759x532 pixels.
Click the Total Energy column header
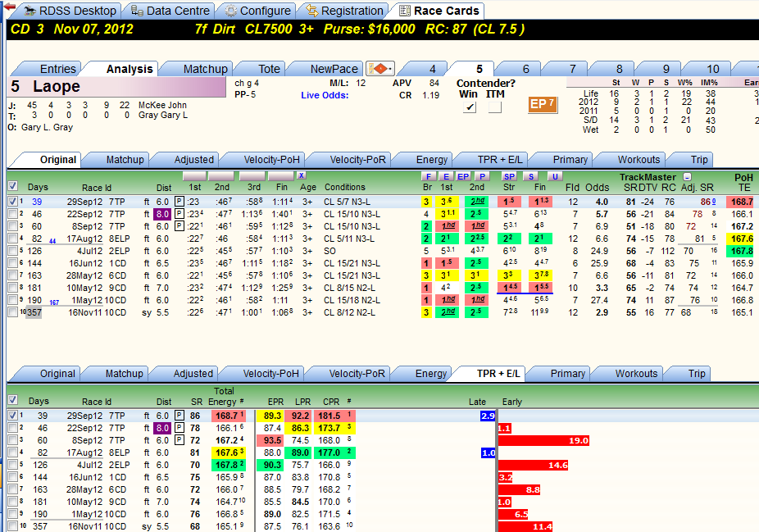[x=223, y=396]
